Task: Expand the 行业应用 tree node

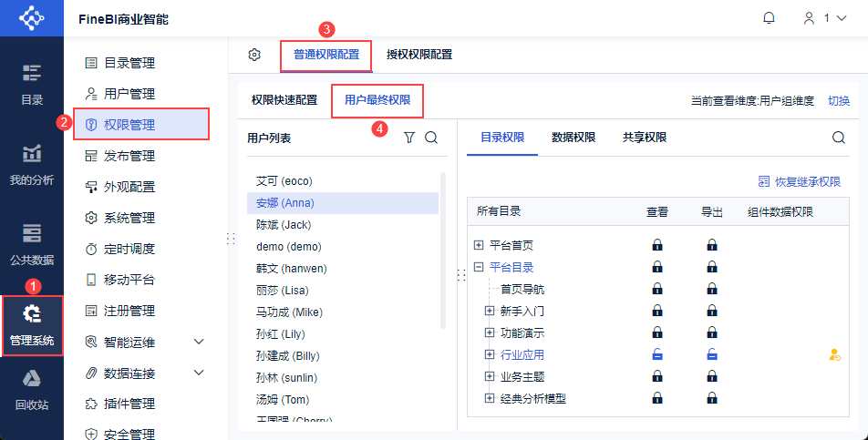Action: 490,354
